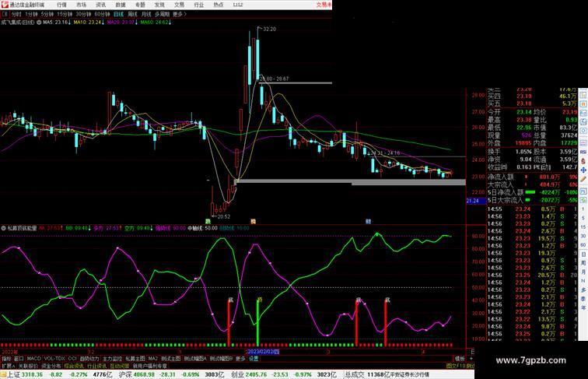Select the 趋势动力 indicator tab
This screenshot has width=588, height=379.
89,359
